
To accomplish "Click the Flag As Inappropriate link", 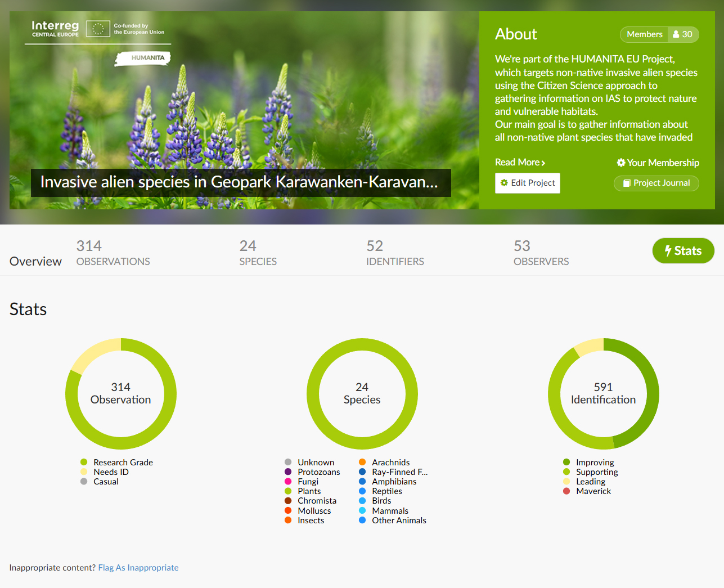I will click(x=138, y=568).
